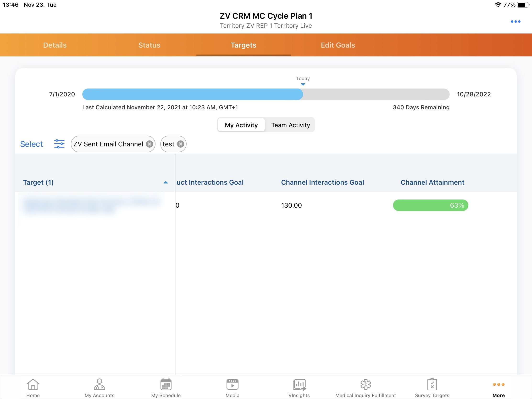This screenshot has width=532, height=399.
Task: Open the Edit Goals tab
Action: 338,45
